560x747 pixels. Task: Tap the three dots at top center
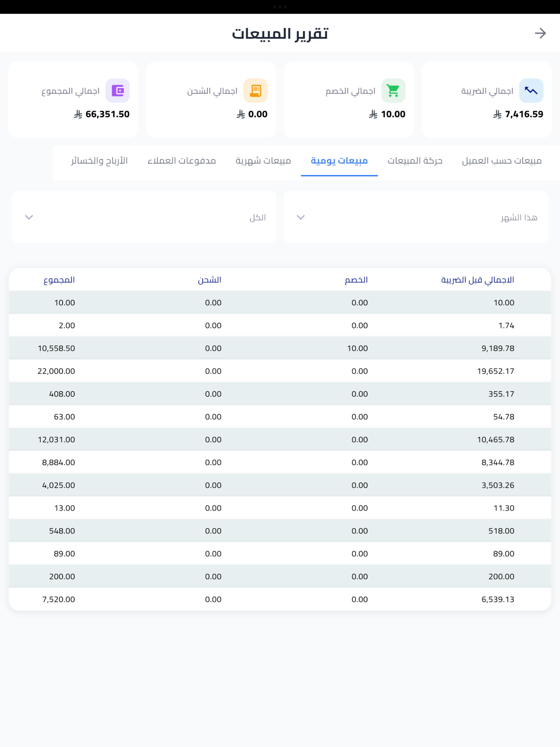pyautogui.click(x=280, y=7)
